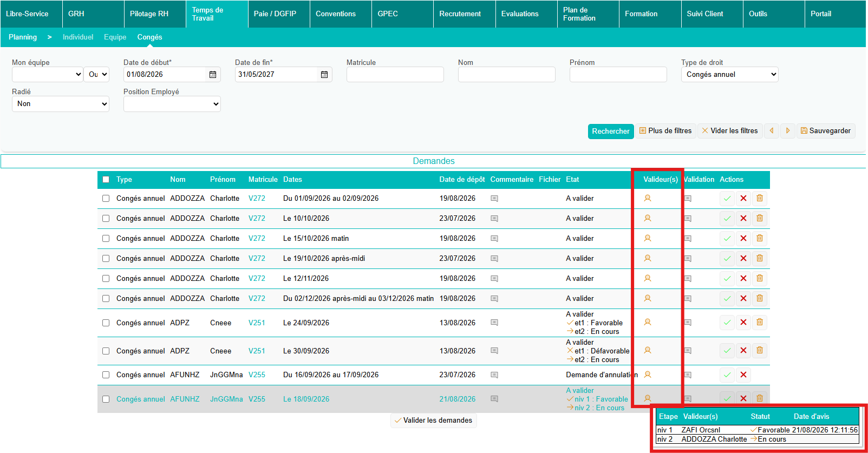The height and width of the screenshot is (453, 868).
Task: Clear filters with Vider les filtres
Action: coord(730,131)
